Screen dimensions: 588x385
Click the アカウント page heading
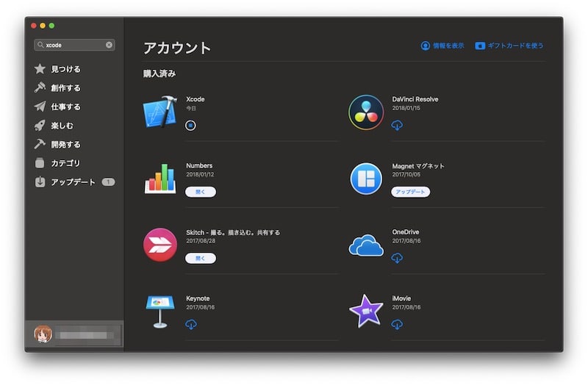(x=177, y=48)
